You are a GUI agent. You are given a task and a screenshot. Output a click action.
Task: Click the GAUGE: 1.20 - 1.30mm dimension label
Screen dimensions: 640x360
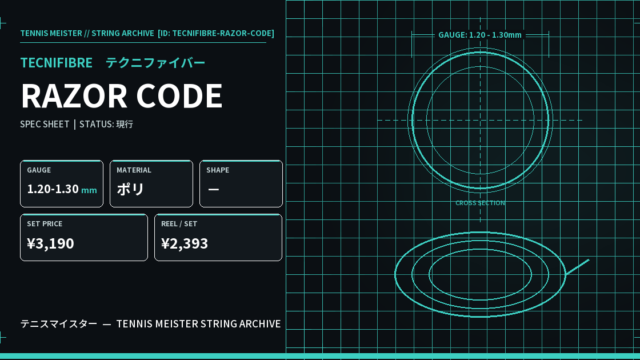click(x=480, y=35)
